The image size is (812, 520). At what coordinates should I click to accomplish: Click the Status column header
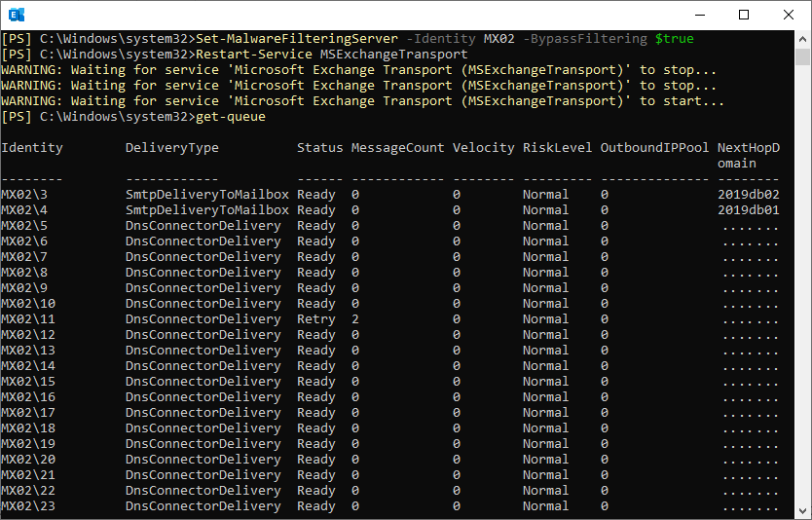coord(319,148)
